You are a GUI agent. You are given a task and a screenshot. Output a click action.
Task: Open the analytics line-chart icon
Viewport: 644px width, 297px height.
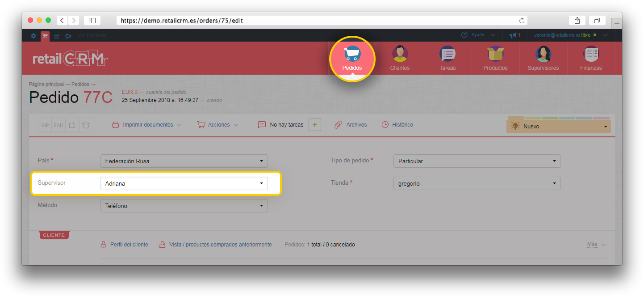(x=57, y=36)
